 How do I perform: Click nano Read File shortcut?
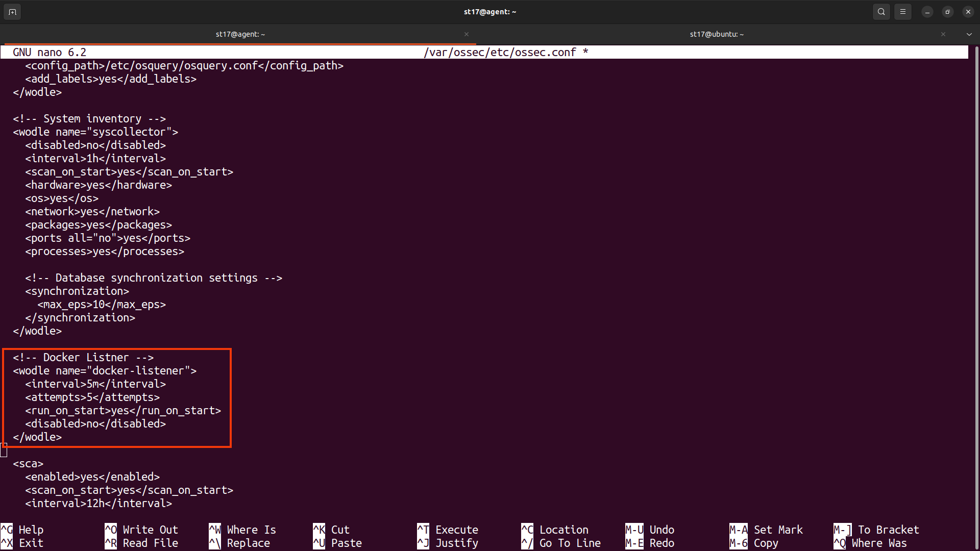(141, 543)
